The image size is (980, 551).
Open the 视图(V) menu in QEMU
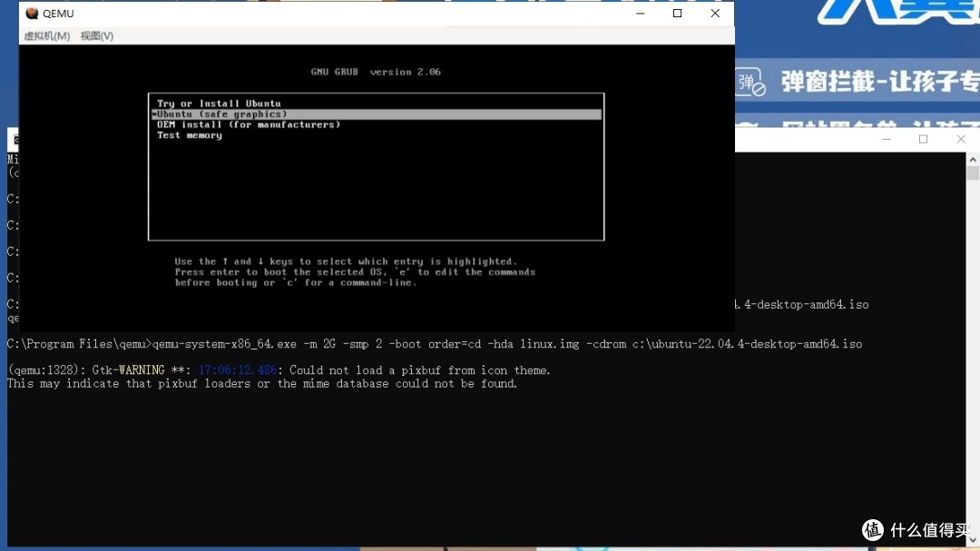pos(97,35)
